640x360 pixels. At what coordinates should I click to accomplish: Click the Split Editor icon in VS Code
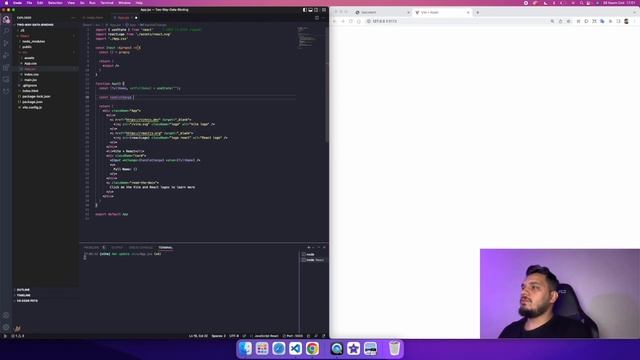[x=317, y=18]
